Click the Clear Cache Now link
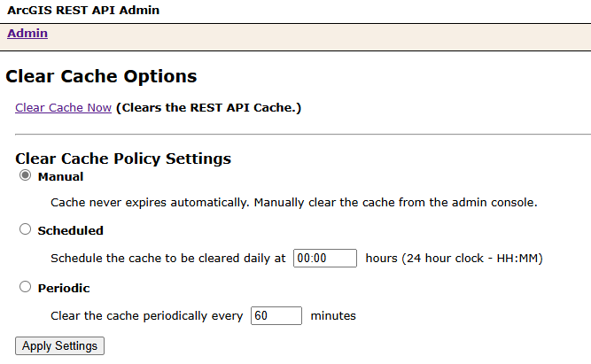The height and width of the screenshot is (364, 591). (63, 107)
